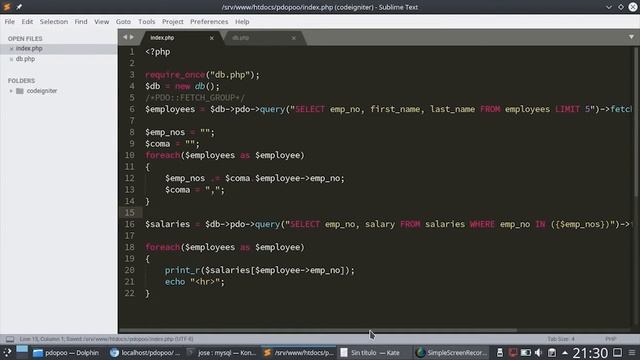
Task: Switch to the SimpleScreenRecorder window
Action: [451, 353]
